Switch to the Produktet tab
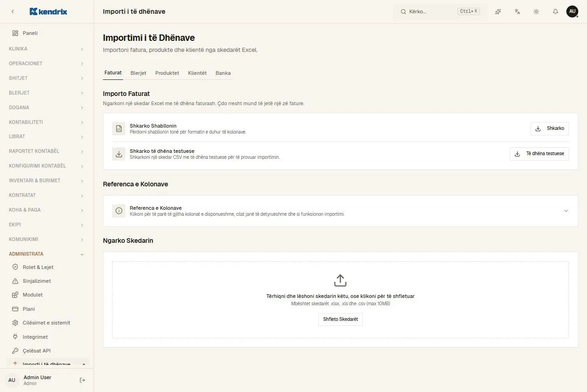This screenshot has height=392, width=587. 167,73
